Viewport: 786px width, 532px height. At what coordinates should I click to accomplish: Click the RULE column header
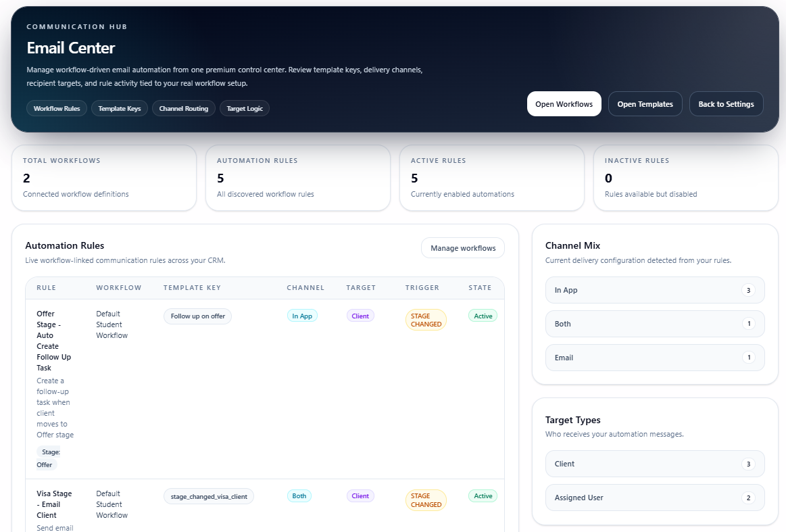pyautogui.click(x=46, y=288)
